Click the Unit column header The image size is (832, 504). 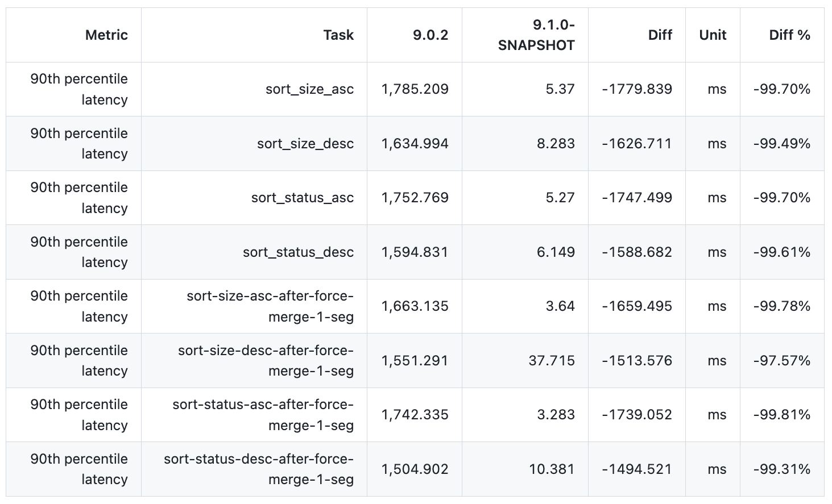tap(713, 35)
